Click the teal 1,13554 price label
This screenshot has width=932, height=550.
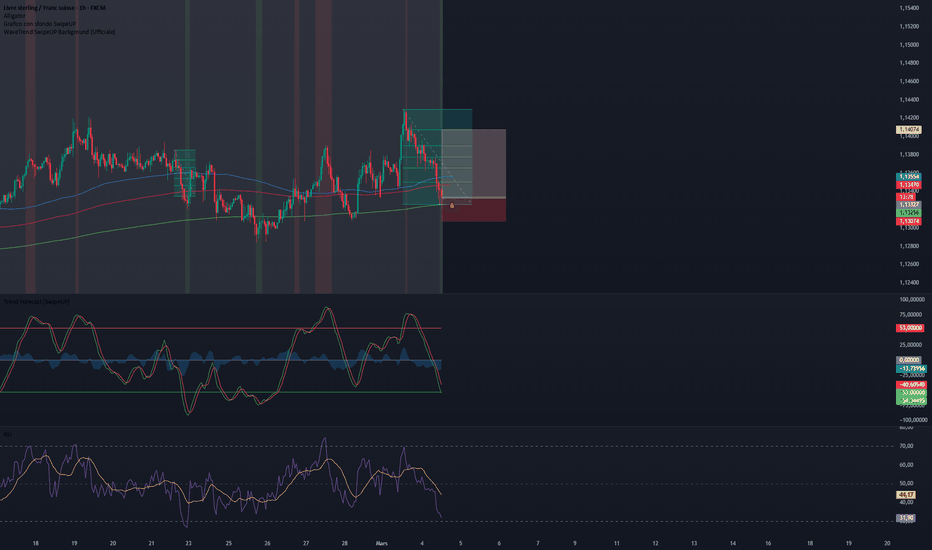[909, 177]
